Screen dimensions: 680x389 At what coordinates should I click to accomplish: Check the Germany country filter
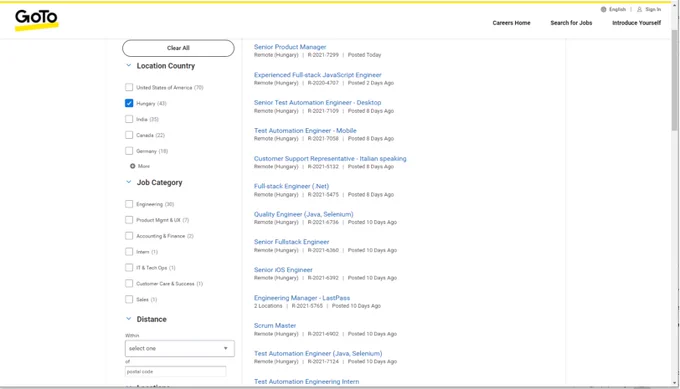pos(129,151)
